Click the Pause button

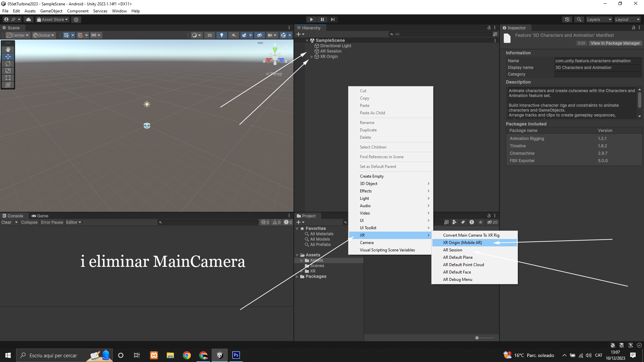(x=322, y=19)
